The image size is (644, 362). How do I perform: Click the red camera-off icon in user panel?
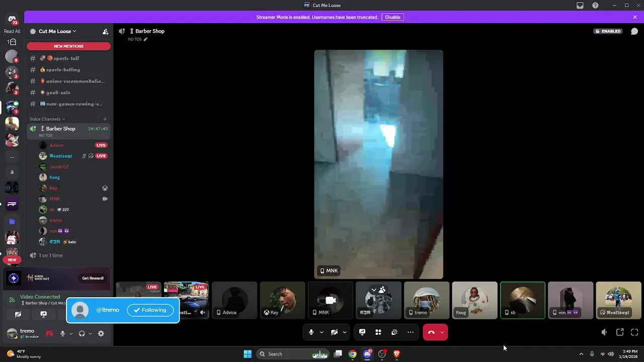(x=49, y=333)
